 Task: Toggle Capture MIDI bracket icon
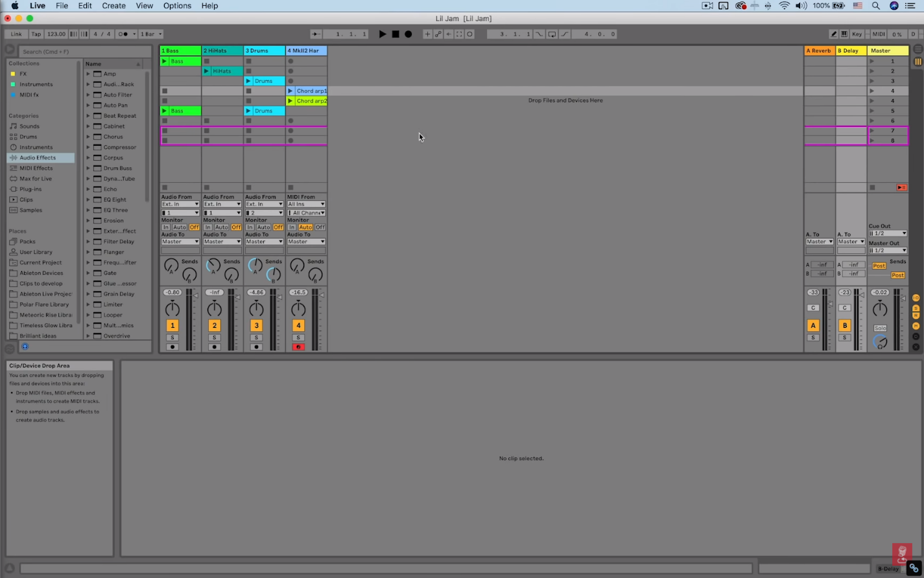[459, 34]
